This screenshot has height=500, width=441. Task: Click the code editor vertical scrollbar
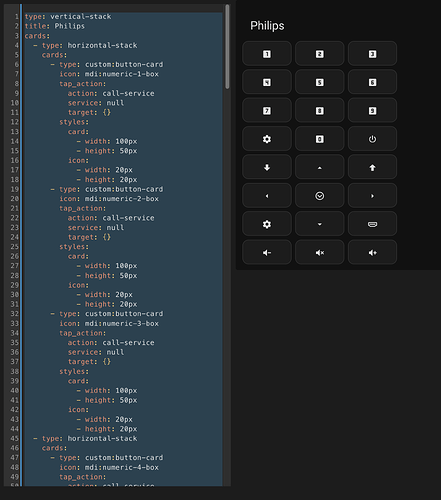[x=227, y=47]
